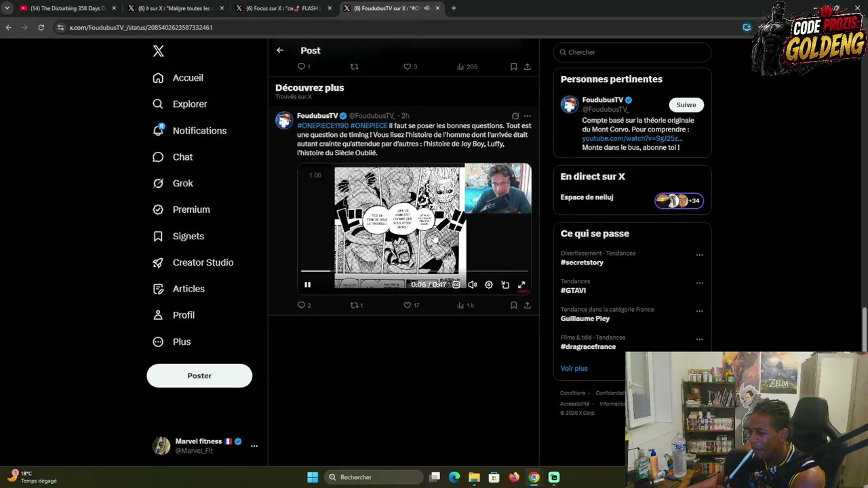The height and width of the screenshot is (488, 868).
Task: Open options for #dragracefrance trend
Action: click(699, 340)
